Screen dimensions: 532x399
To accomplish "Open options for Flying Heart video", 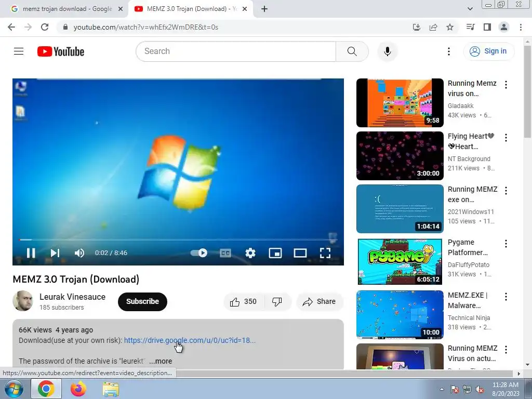I will (x=506, y=138).
